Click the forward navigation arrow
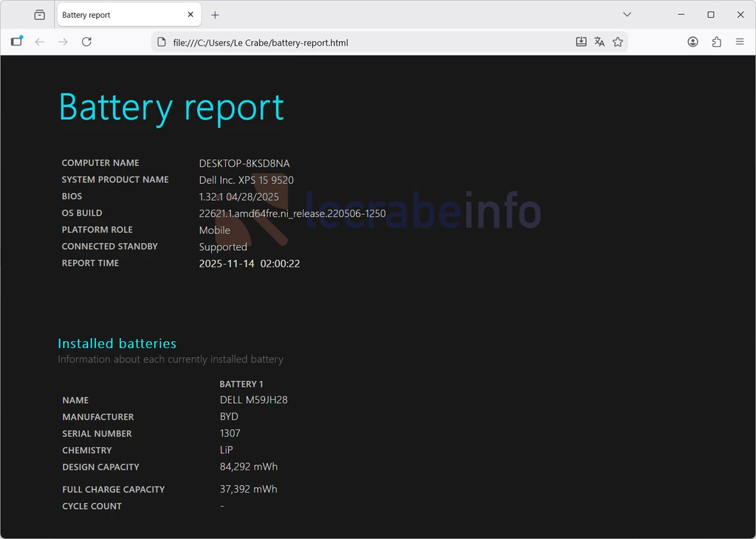Viewport: 756px width, 539px height. coord(63,42)
